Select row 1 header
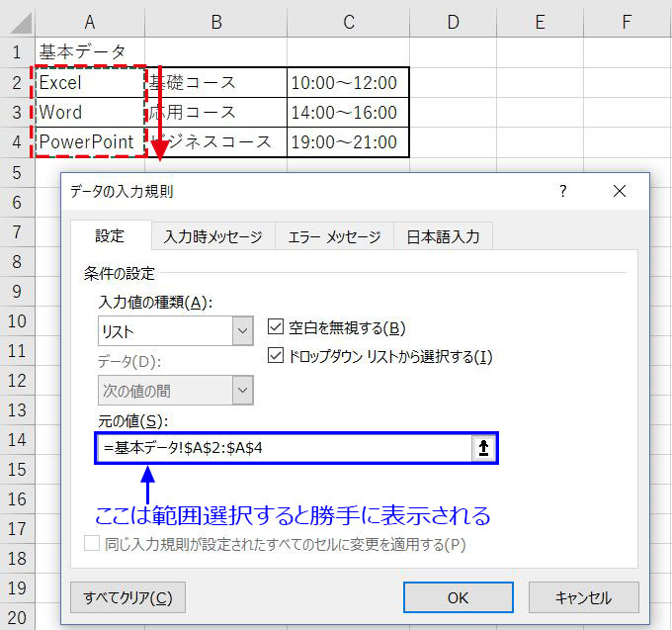The width and height of the screenshot is (672, 630). click(17, 52)
